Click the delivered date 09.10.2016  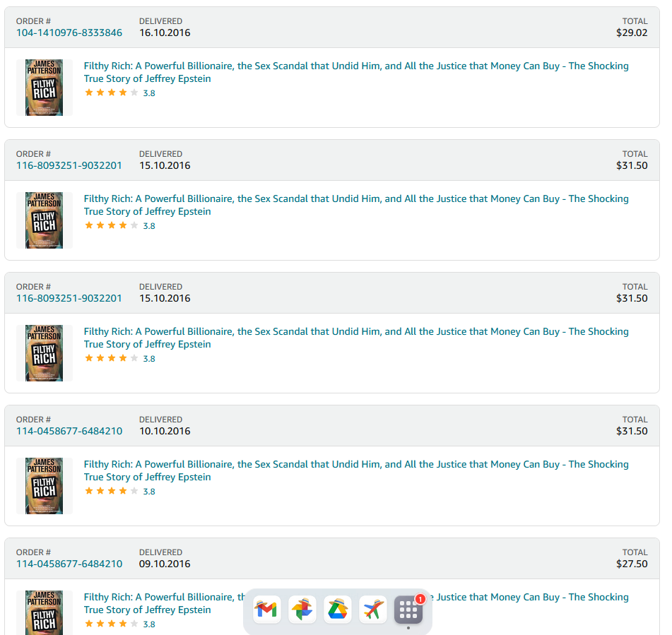165,564
